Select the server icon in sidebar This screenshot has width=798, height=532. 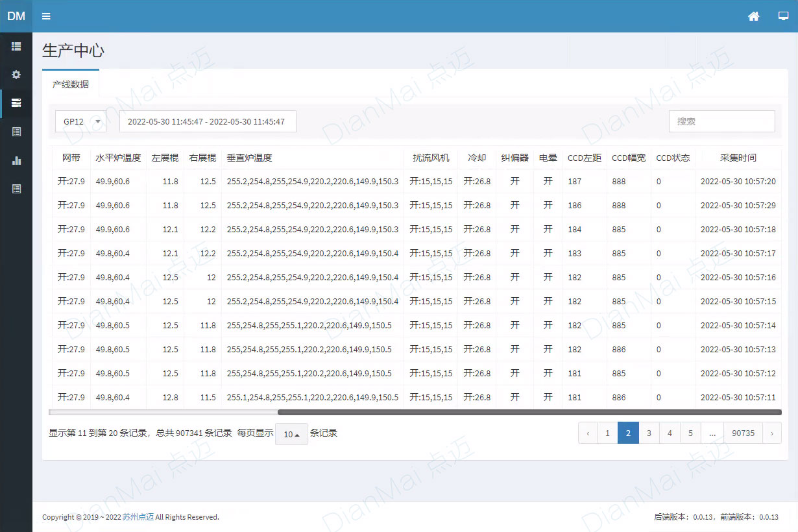(16, 103)
